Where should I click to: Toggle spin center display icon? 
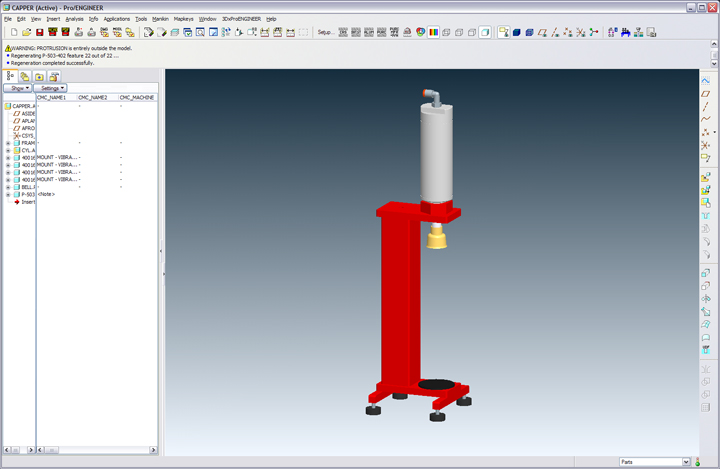(594, 32)
